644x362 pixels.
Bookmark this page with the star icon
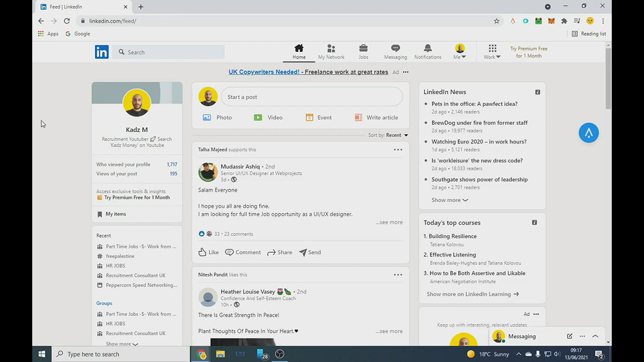(x=496, y=21)
